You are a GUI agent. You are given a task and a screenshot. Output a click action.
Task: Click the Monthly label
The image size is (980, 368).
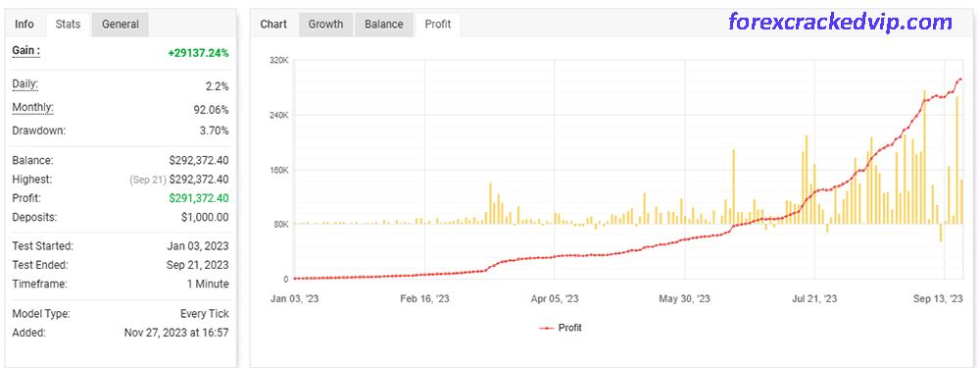click(32, 108)
